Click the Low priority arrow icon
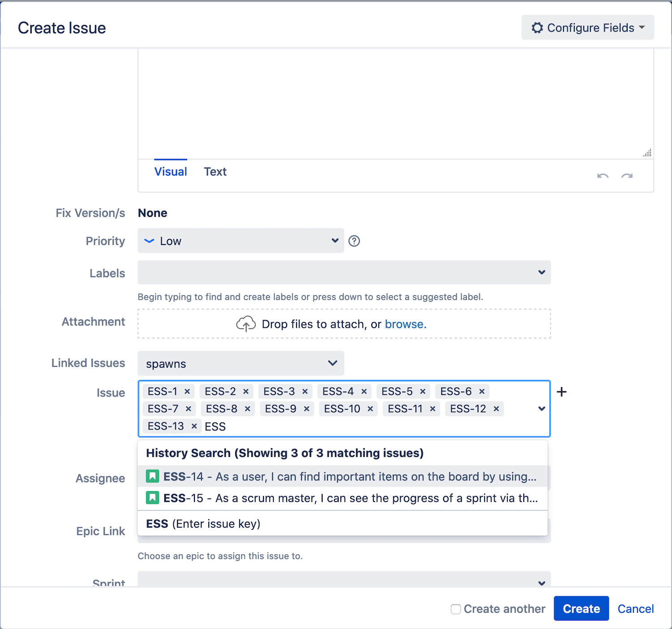 tap(149, 241)
